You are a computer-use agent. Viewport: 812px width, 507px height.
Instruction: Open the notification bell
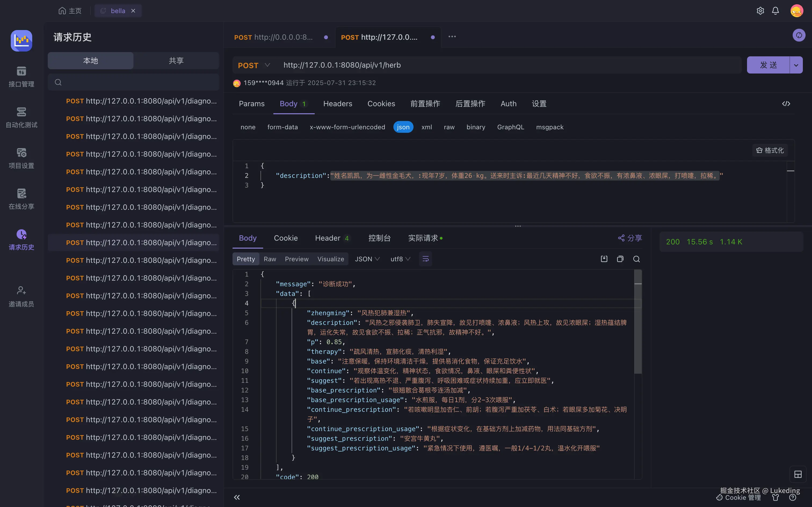775,10
